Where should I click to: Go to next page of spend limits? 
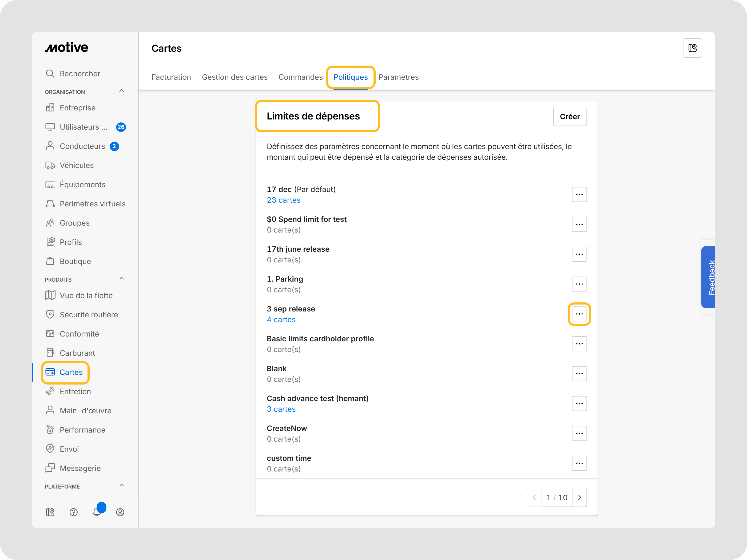pyautogui.click(x=579, y=497)
